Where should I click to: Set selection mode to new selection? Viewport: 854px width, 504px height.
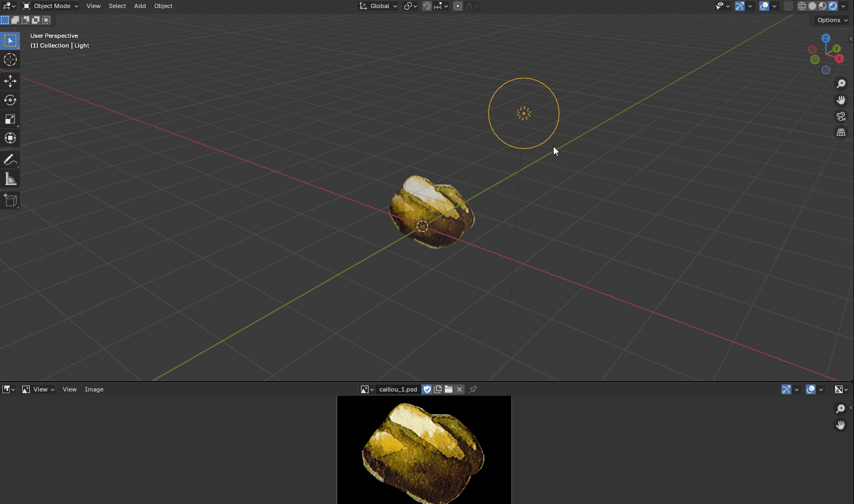pos(5,20)
